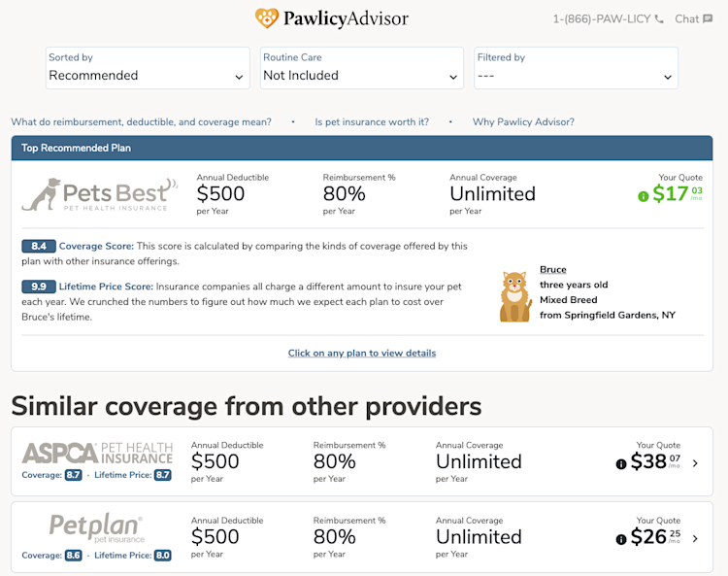
Task: Open 'What do reimbursement, deductible, and coverage mean?' link
Action: pos(141,121)
